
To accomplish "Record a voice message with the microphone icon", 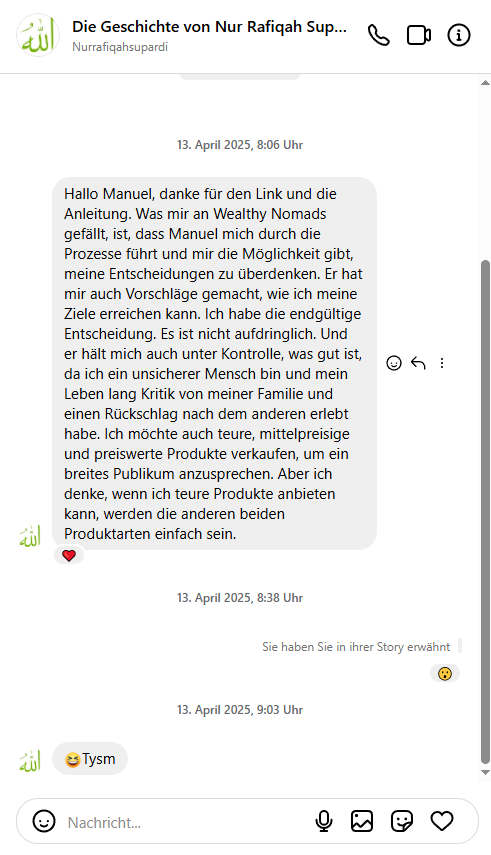I will [x=324, y=821].
